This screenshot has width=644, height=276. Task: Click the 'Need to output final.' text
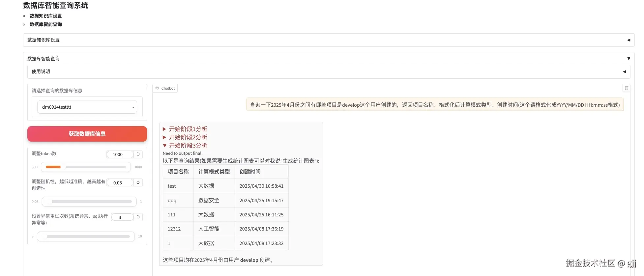(183, 153)
